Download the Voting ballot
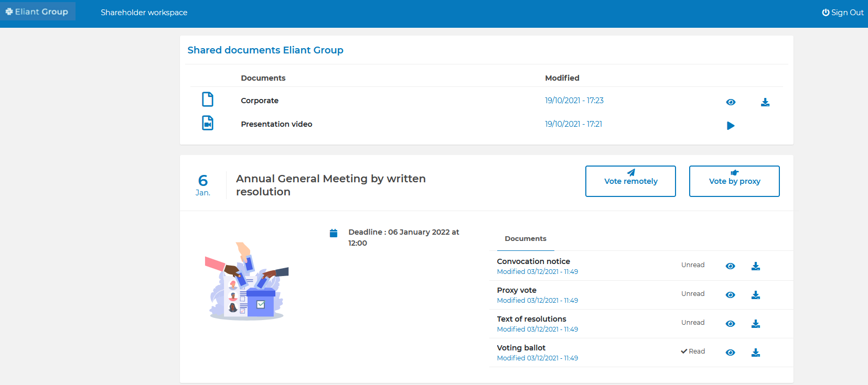 pyautogui.click(x=756, y=353)
